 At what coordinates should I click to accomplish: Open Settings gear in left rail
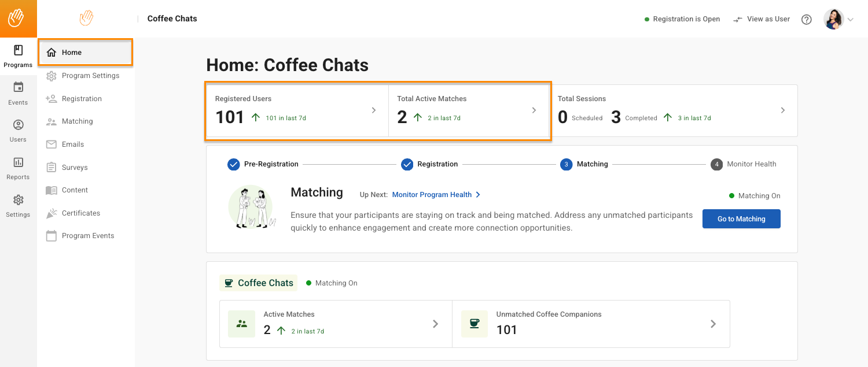click(18, 205)
